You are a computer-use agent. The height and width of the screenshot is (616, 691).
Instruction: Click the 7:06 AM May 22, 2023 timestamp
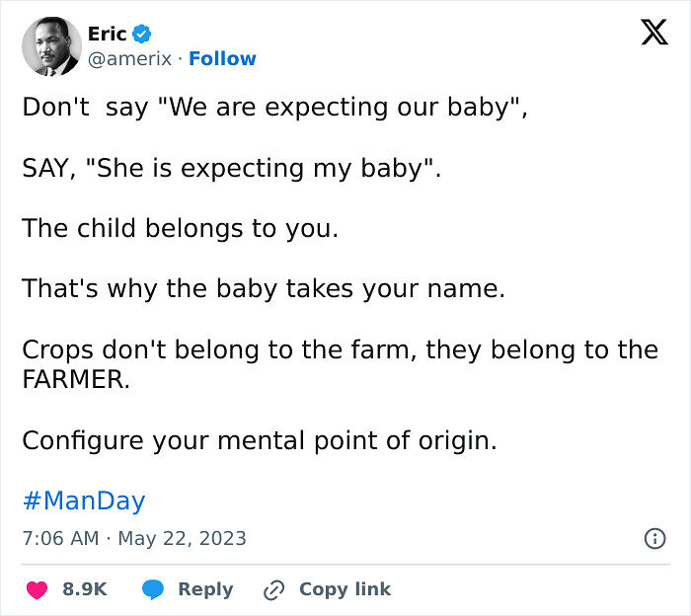click(134, 538)
